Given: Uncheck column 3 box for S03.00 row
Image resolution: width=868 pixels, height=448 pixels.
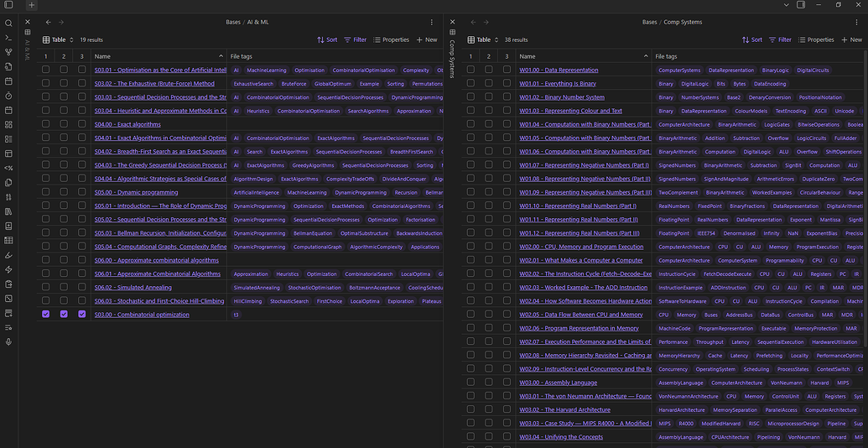Looking at the screenshot, I should (82, 314).
